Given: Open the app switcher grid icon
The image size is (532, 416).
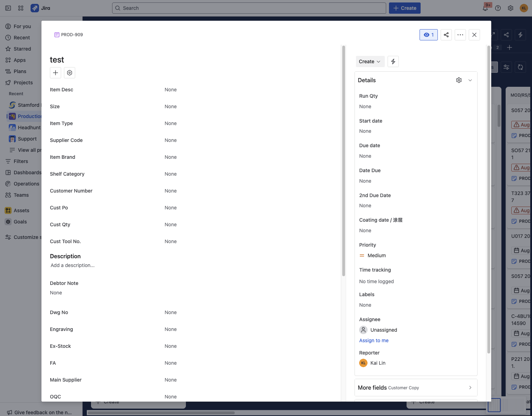Looking at the screenshot, I should click(21, 8).
